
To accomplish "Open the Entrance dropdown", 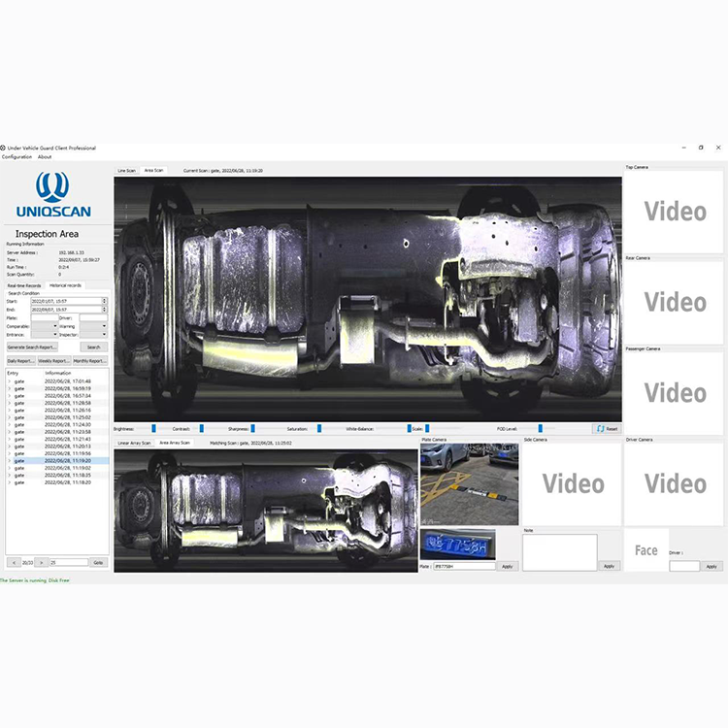I will (x=45, y=334).
